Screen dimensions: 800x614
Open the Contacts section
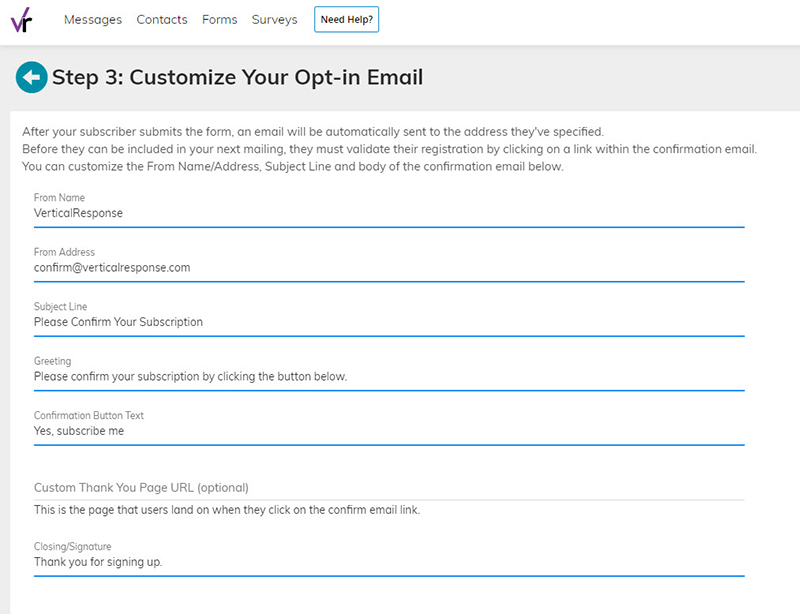(162, 19)
